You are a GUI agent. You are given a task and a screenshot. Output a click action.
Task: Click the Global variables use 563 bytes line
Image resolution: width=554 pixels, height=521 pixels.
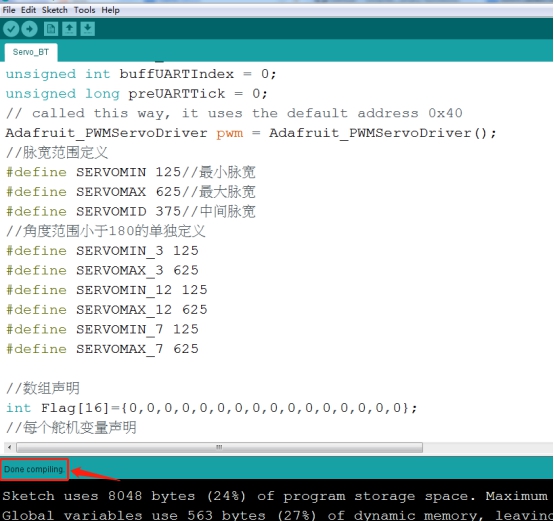click(277, 515)
